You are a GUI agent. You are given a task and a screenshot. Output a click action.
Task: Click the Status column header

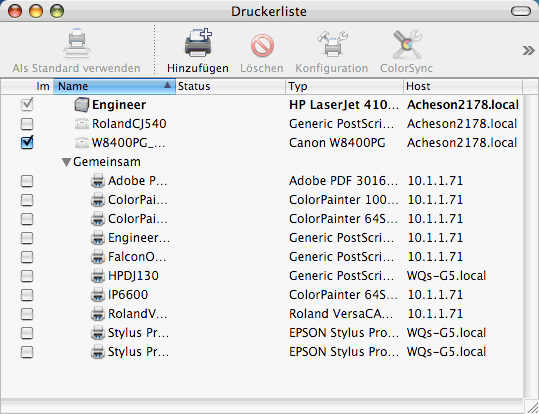[x=230, y=86]
